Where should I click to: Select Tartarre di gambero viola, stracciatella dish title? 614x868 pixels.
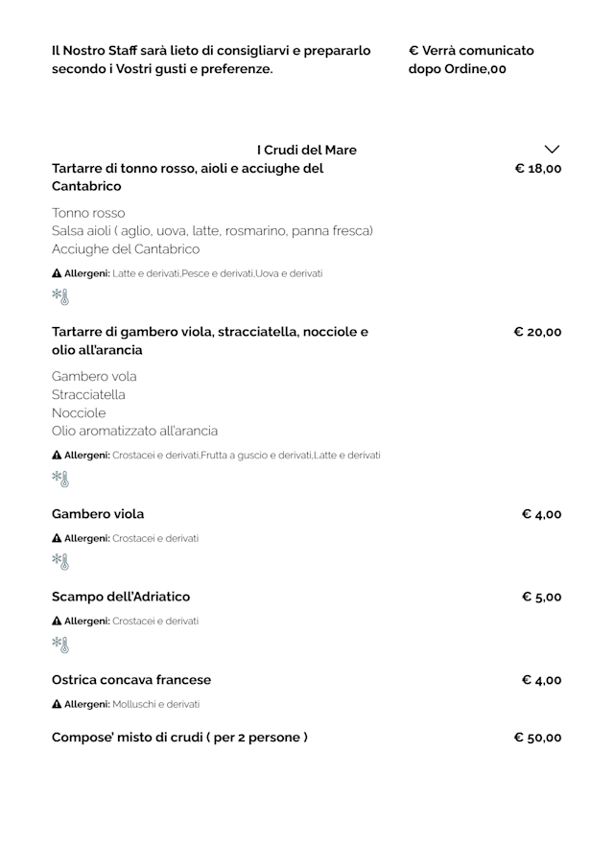[x=209, y=340]
